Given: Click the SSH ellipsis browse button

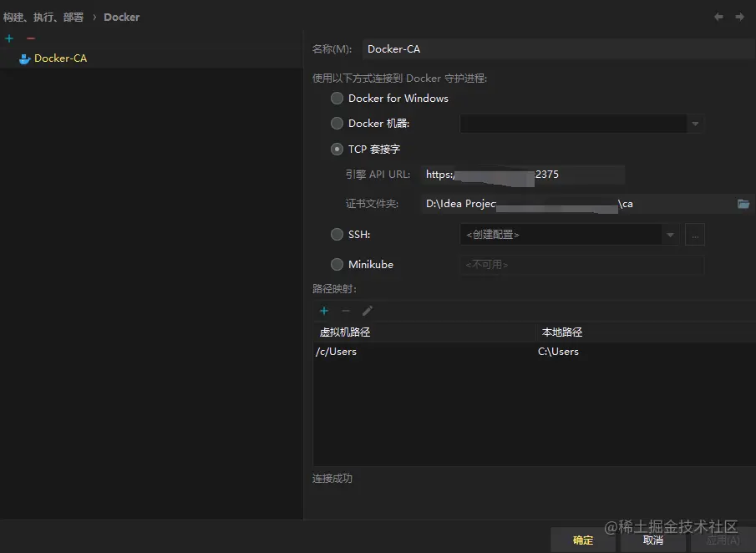Looking at the screenshot, I should [695, 235].
